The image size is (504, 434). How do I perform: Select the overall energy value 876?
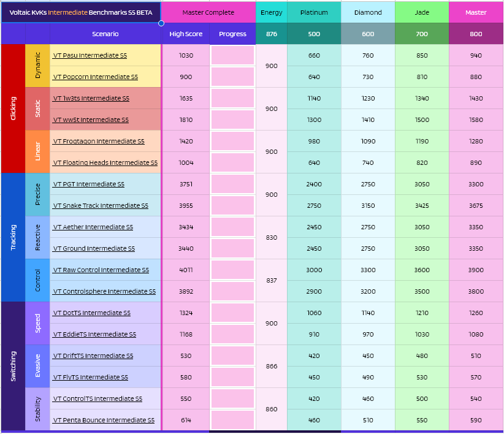tap(272, 34)
